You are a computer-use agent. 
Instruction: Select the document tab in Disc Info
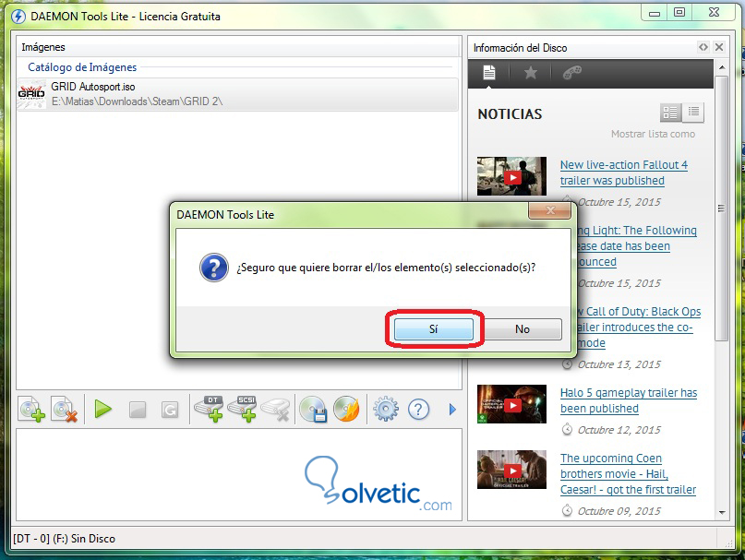click(x=489, y=73)
